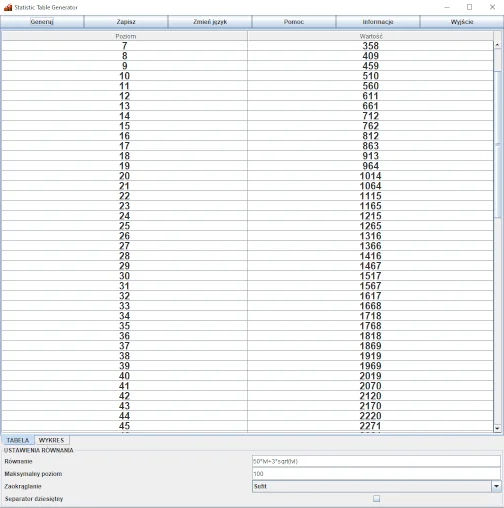Click the value 1014
The width and height of the screenshot is (504, 508).
tap(371, 176)
